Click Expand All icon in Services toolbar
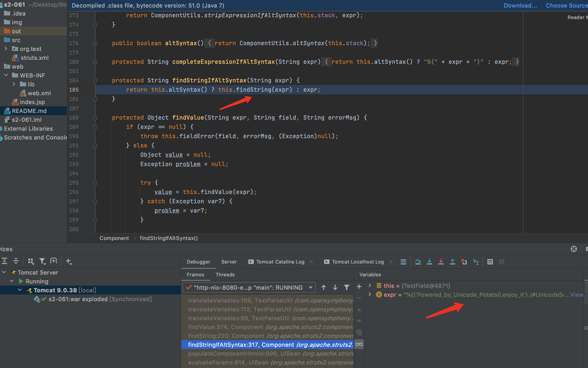 [4, 261]
